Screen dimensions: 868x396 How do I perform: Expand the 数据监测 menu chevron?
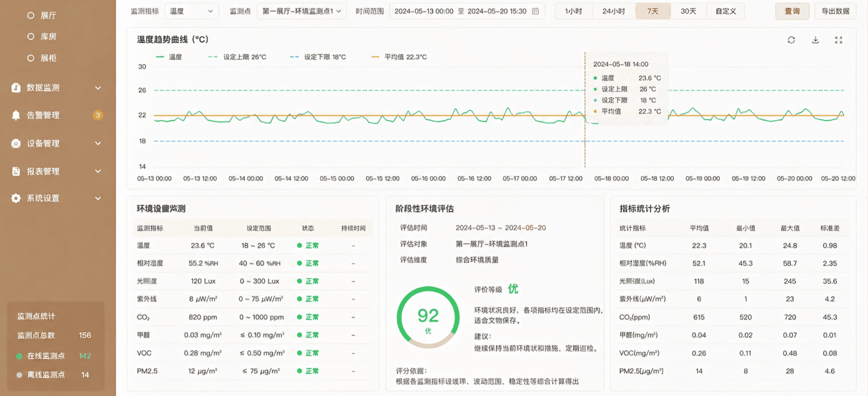click(x=98, y=88)
